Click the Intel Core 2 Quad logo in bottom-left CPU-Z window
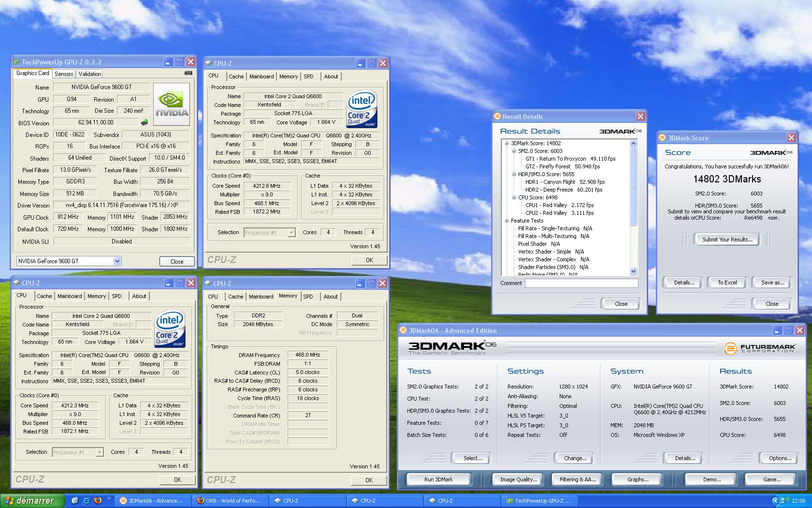Viewport: 812px width, 508px height. click(x=170, y=329)
